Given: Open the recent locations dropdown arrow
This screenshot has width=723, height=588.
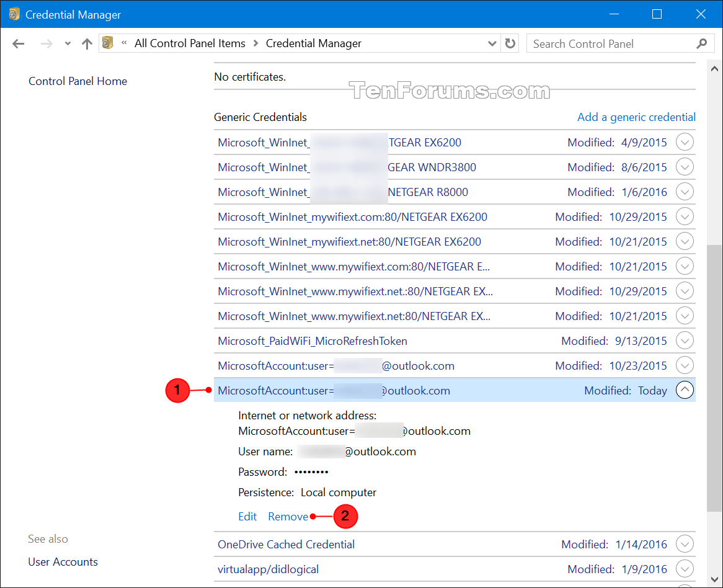Looking at the screenshot, I should click(66, 43).
